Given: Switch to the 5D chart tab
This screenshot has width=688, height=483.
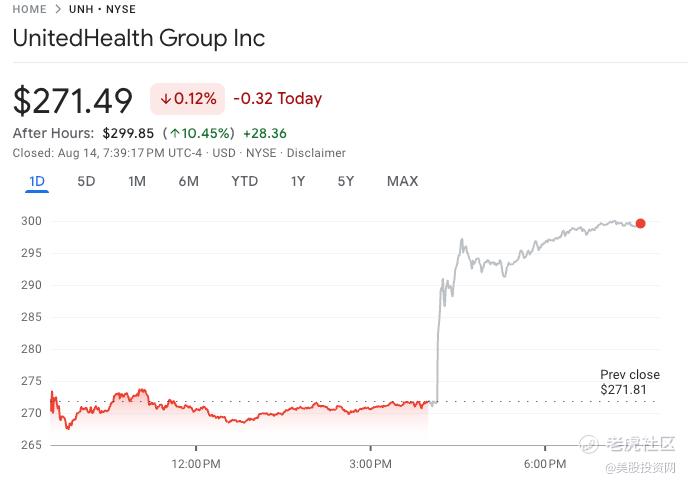Looking at the screenshot, I should 87,181.
